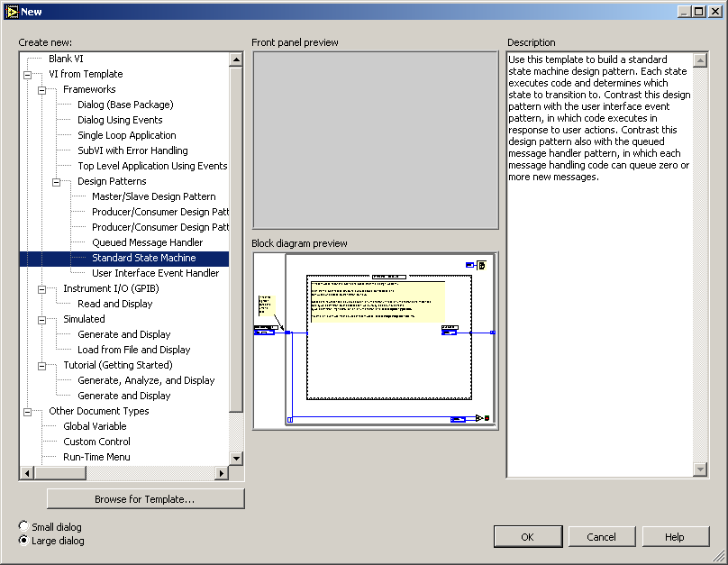Select Blank VI in the tree

click(66, 59)
